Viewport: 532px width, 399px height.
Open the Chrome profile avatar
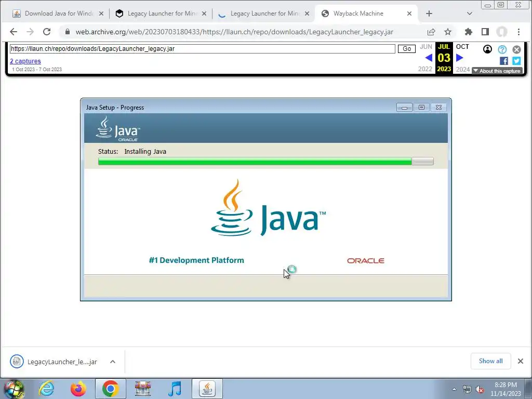coord(502,32)
